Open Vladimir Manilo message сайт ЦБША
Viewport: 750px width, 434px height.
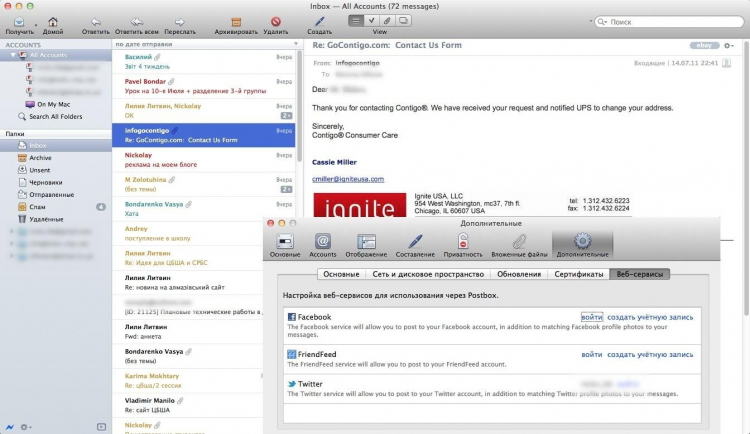tap(188, 405)
